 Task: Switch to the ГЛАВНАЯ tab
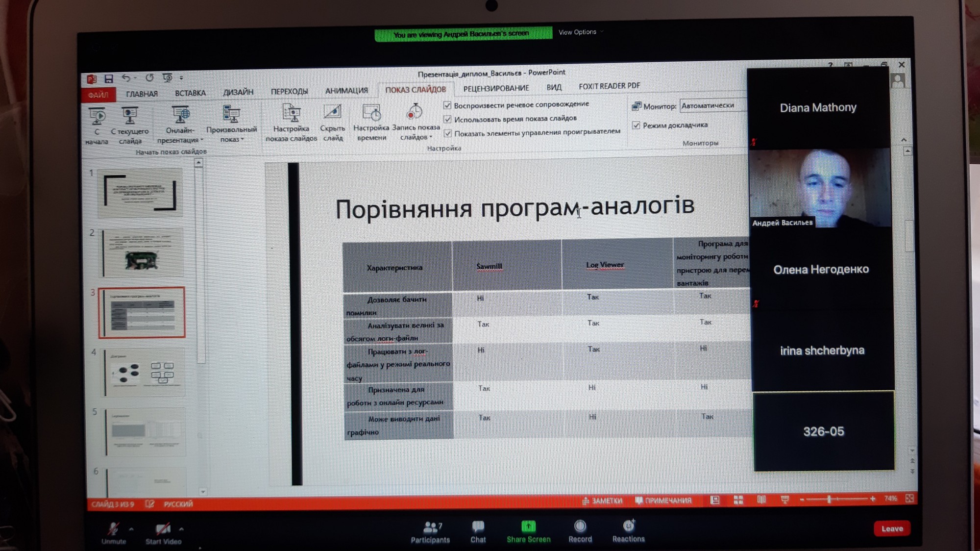coord(142,94)
